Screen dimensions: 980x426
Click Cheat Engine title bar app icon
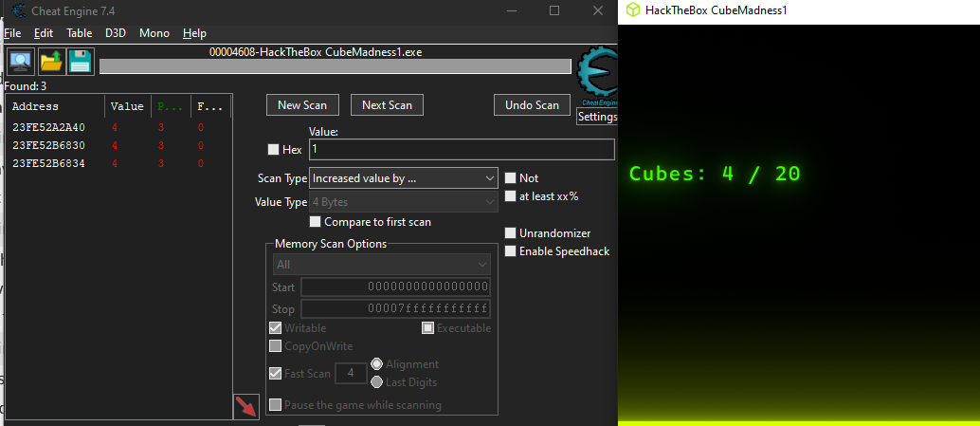pos(19,11)
